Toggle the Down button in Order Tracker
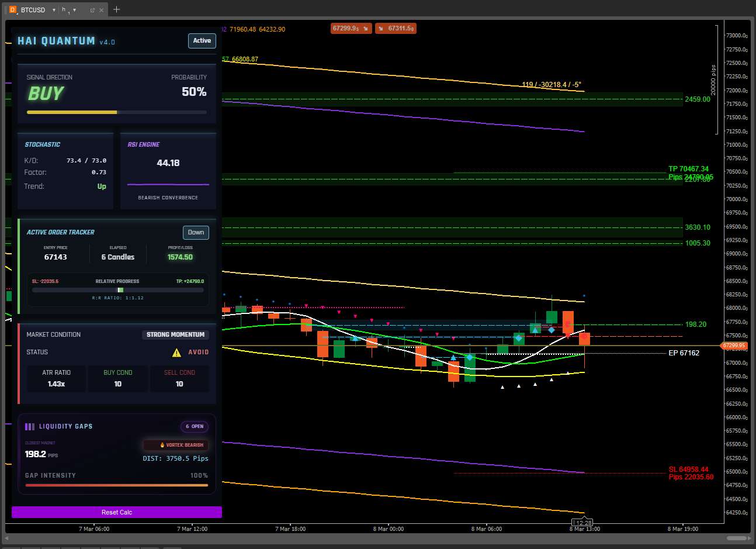Screen dimensions: 756x549 pos(196,233)
